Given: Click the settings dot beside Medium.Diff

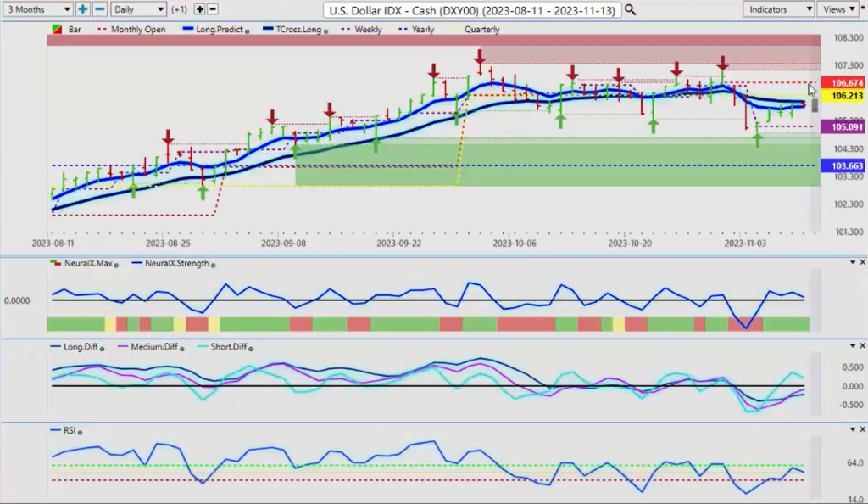Looking at the screenshot, I should pyautogui.click(x=181, y=349).
